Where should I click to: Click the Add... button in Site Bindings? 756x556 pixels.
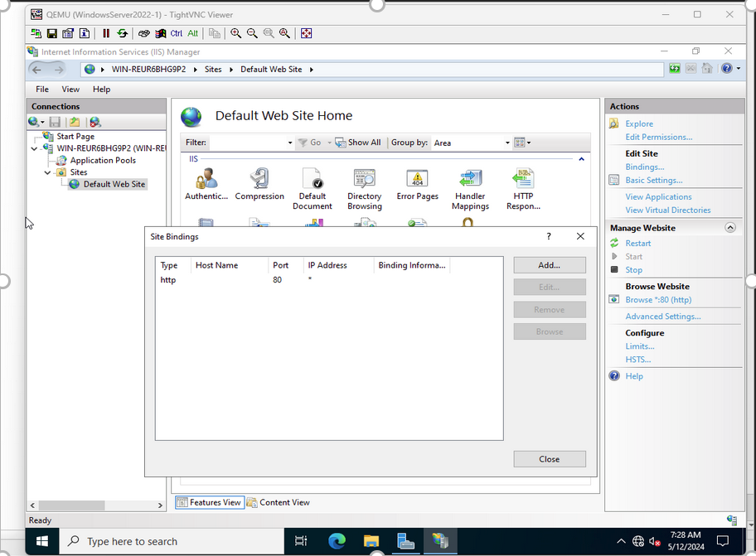550,265
